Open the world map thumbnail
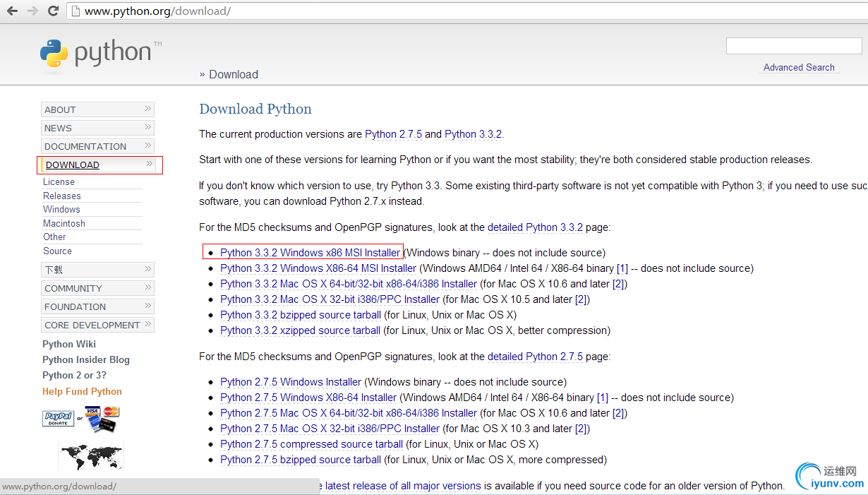The width and height of the screenshot is (868, 495). click(90, 457)
